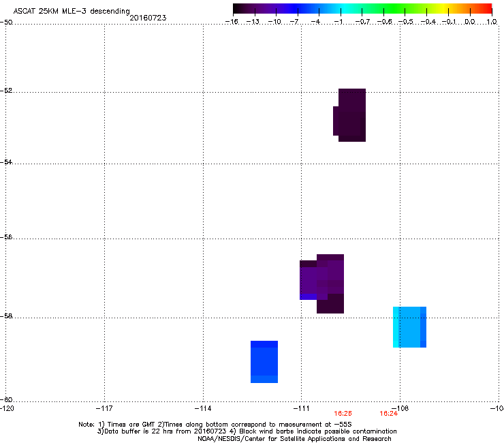Viewport: 504px width, 443px height.
Task: Pick the red end of the color bar
Action: tap(487, 8)
